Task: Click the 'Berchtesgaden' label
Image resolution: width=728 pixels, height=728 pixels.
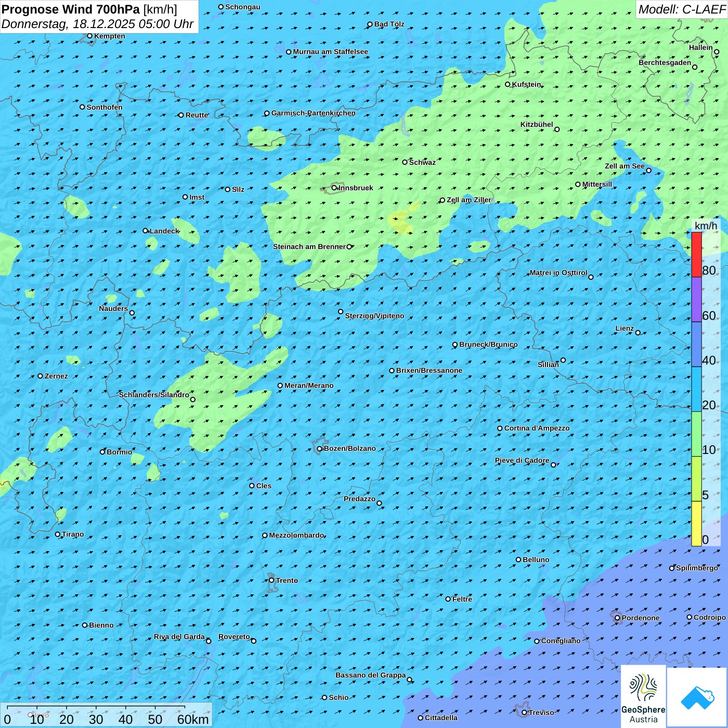Action: (x=665, y=62)
